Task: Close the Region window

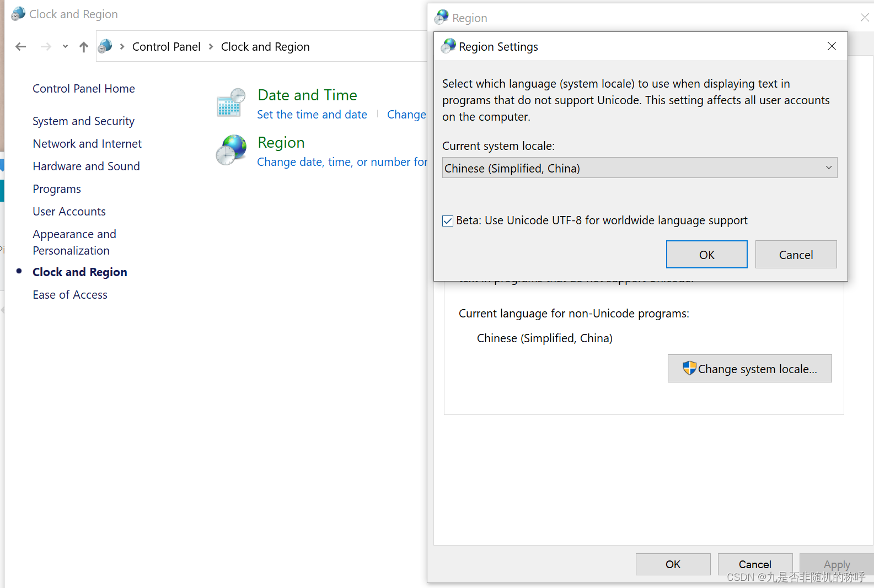Action: (x=864, y=18)
